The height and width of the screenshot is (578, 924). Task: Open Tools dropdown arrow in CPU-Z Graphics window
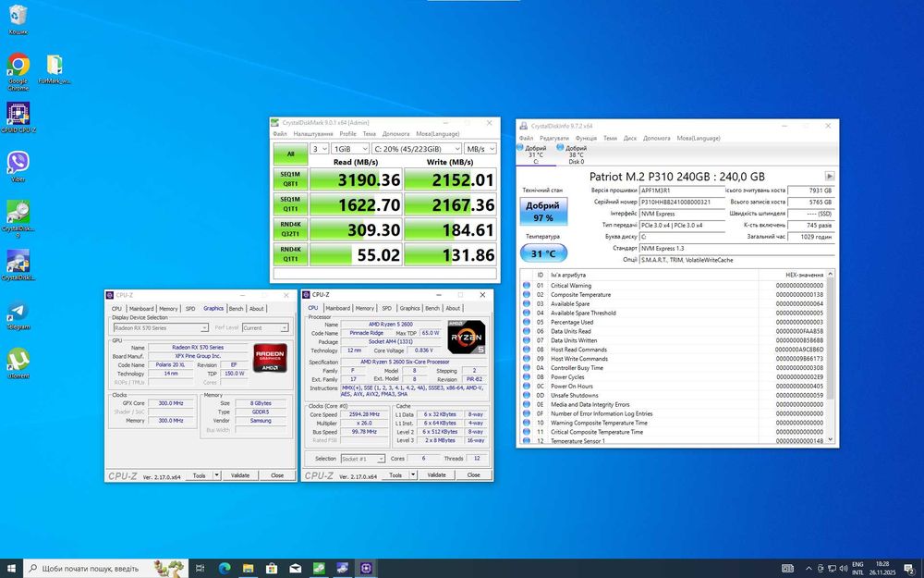tap(217, 475)
